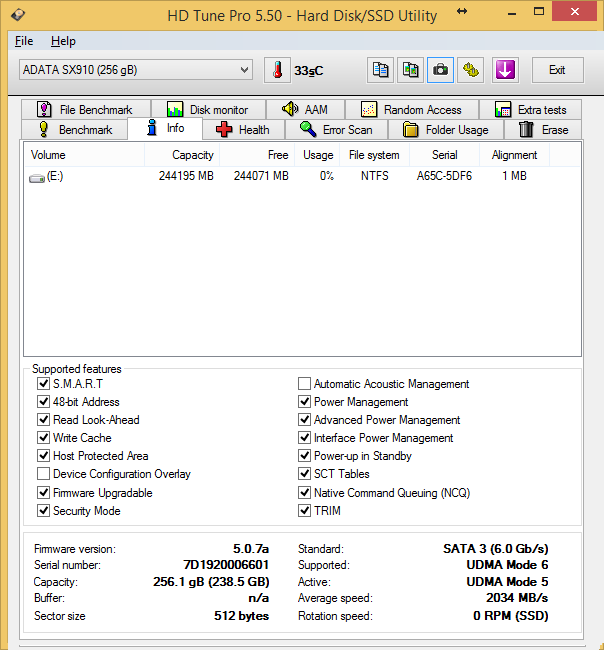The image size is (604, 650).
Task: Switch to the Health tab
Action: pyautogui.click(x=243, y=130)
